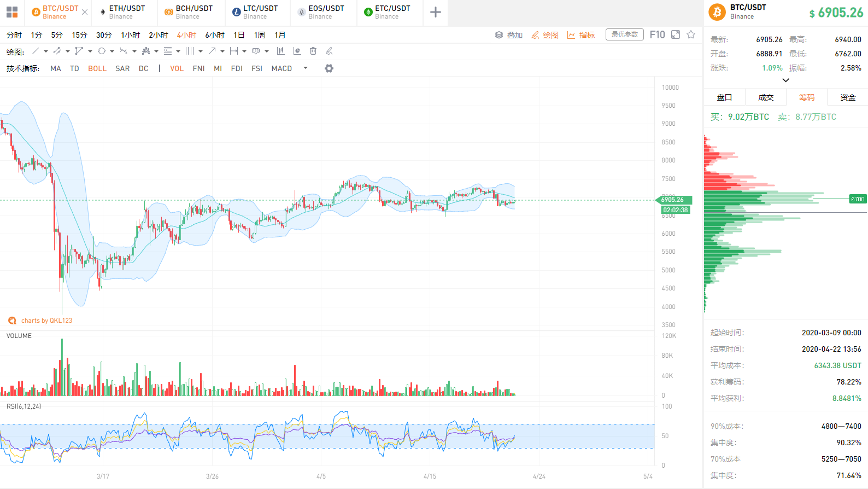Click the pie chart statistics icon

coord(297,51)
